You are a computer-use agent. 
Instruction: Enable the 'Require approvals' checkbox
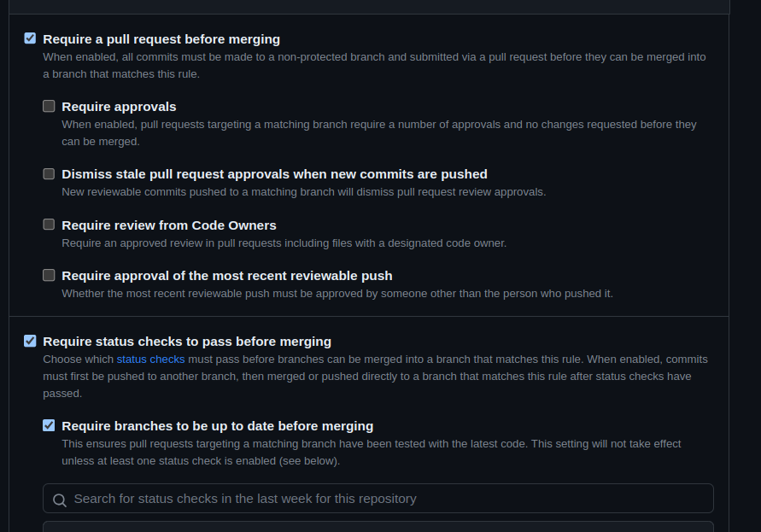click(50, 107)
